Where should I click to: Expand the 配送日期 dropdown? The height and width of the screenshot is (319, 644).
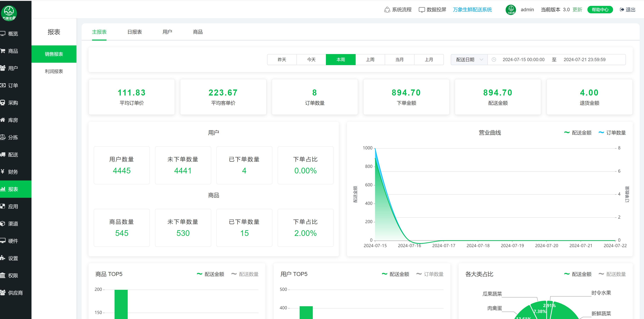pos(469,60)
